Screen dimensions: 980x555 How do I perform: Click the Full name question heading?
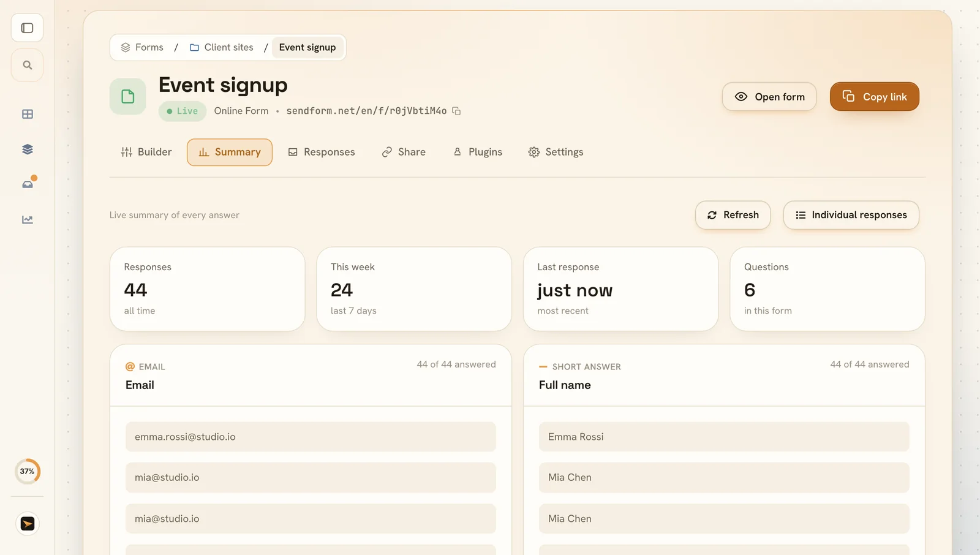click(565, 385)
